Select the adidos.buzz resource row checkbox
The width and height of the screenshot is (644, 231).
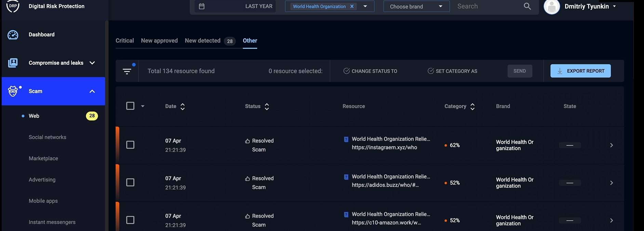point(130,183)
